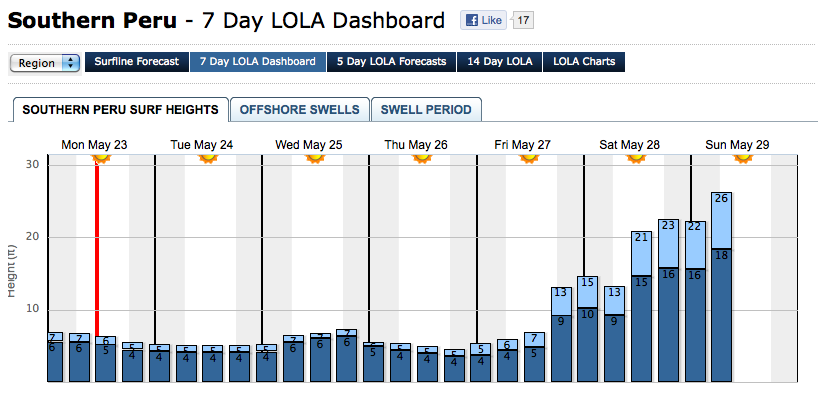Click the sun icon for Sat May 28
The width and height of the screenshot is (821, 393).
click(636, 159)
